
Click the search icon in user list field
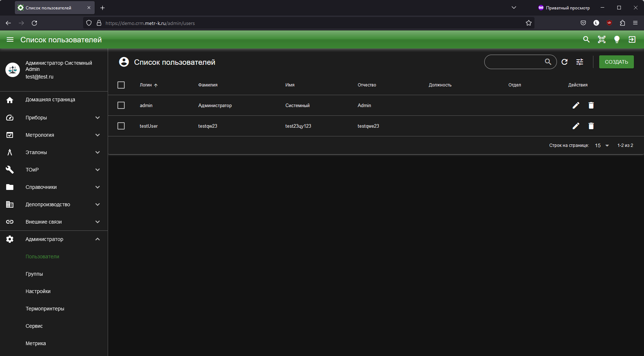coord(548,62)
